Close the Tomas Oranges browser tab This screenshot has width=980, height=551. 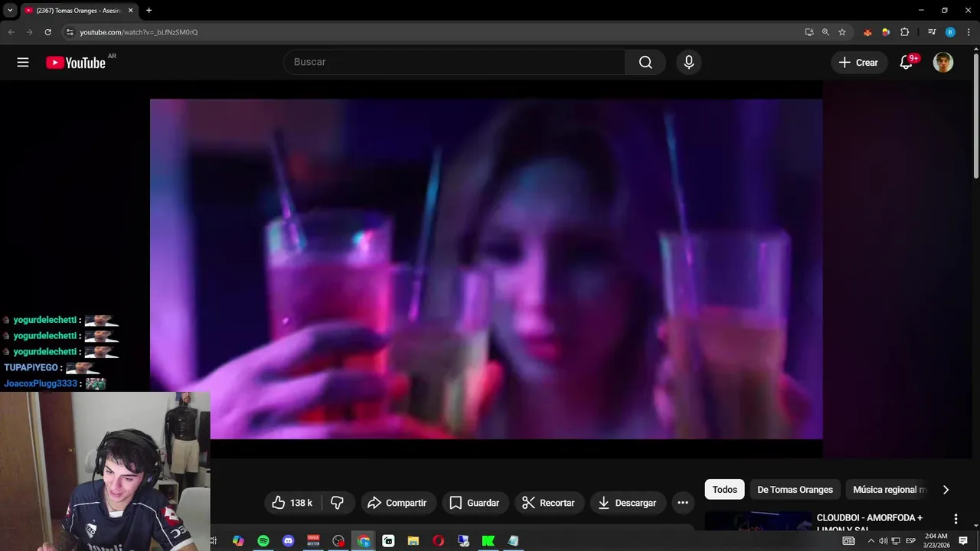pos(130,11)
